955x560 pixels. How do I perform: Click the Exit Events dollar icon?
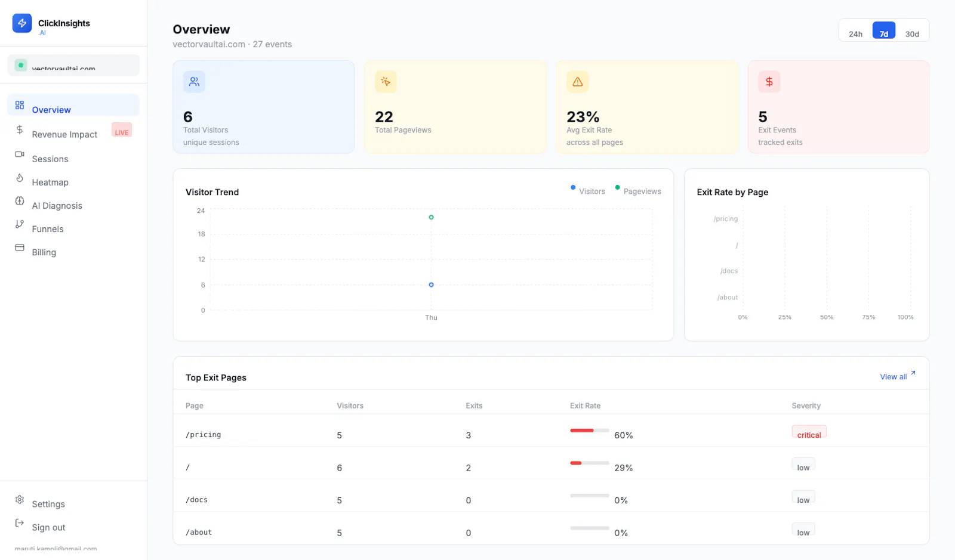click(x=769, y=82)
